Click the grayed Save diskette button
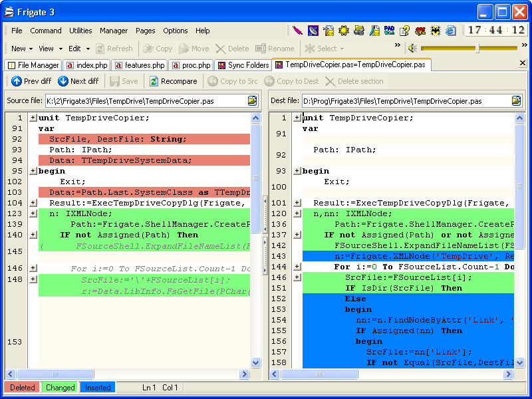This screenshot has width=532, height=399. 124,81
